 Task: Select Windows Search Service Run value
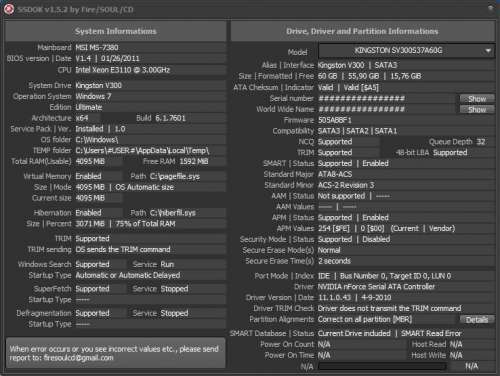tap(167, 265)
